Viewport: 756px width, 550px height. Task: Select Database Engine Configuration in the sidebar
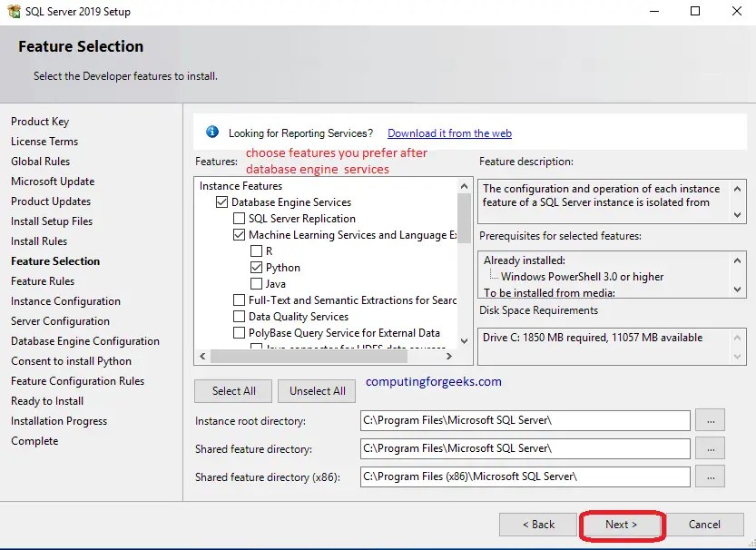[x=85, y=340]
